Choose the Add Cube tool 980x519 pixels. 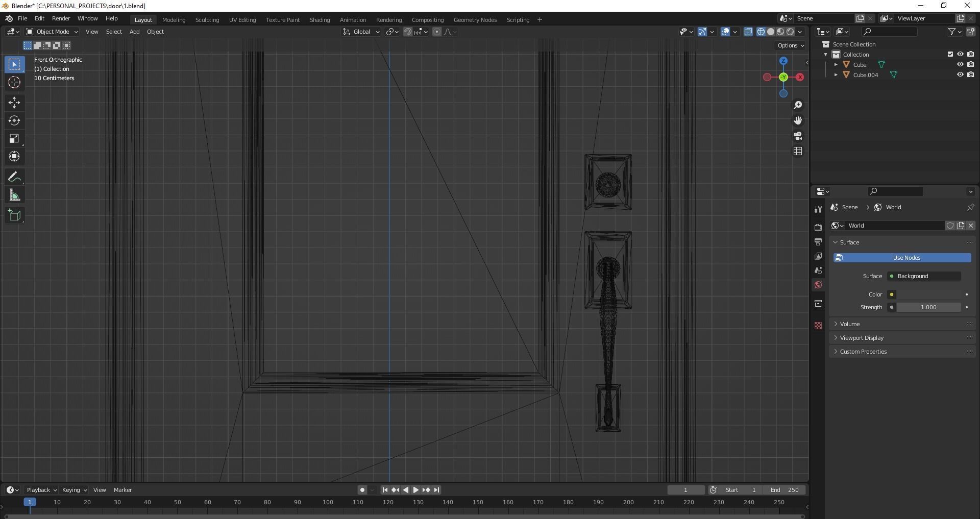click(x=14, y=215)
